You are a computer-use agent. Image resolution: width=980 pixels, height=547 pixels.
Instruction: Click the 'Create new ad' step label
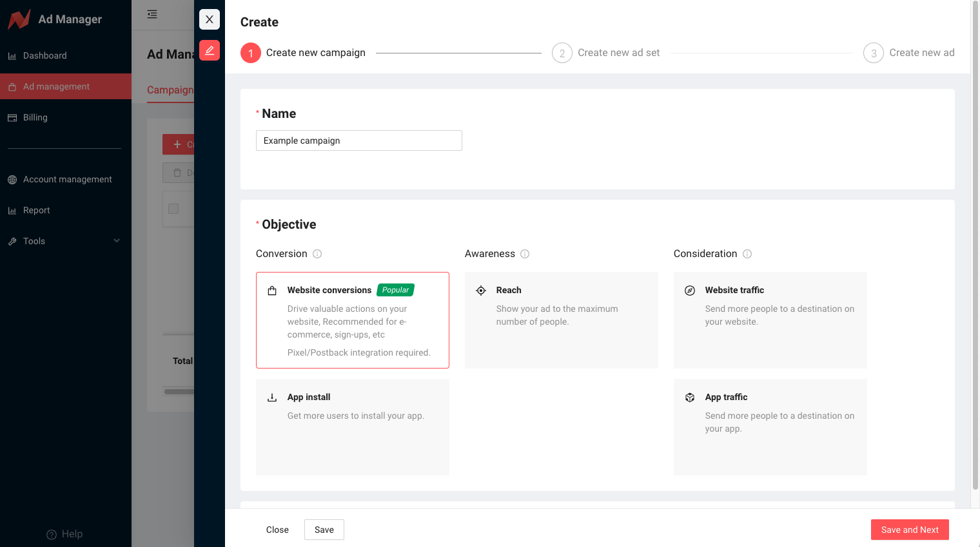click(922, 53)
